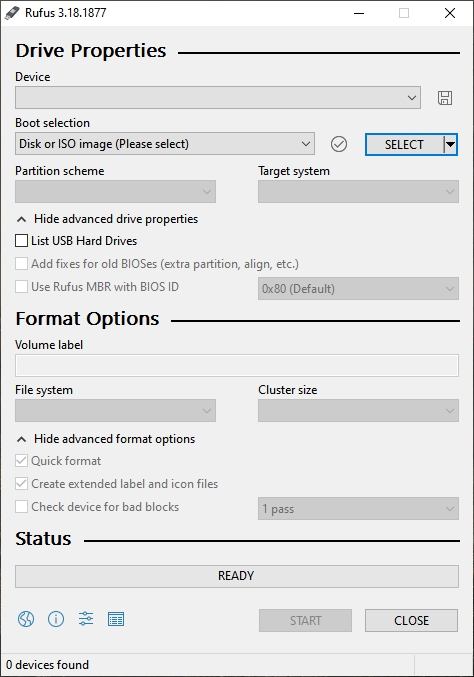Viewport: 474px width, 677px height.
Task: Enable List USB Hard Drives checkbox
Action: pos(21,240)
